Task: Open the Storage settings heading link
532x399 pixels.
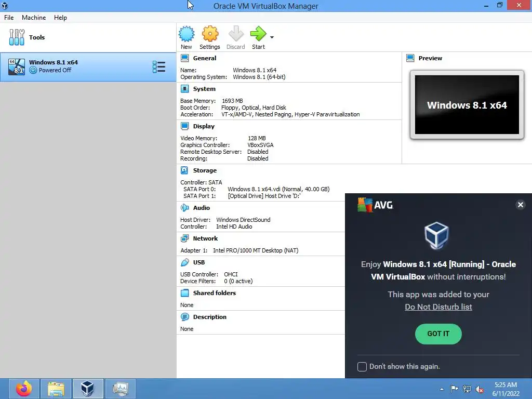Action: [x=205, y=170]
